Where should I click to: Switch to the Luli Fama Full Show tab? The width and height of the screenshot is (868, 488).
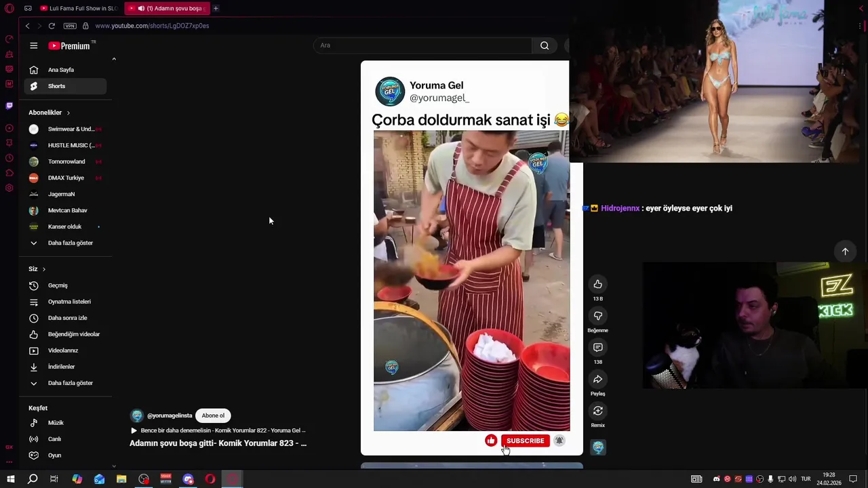pos(78,8)
